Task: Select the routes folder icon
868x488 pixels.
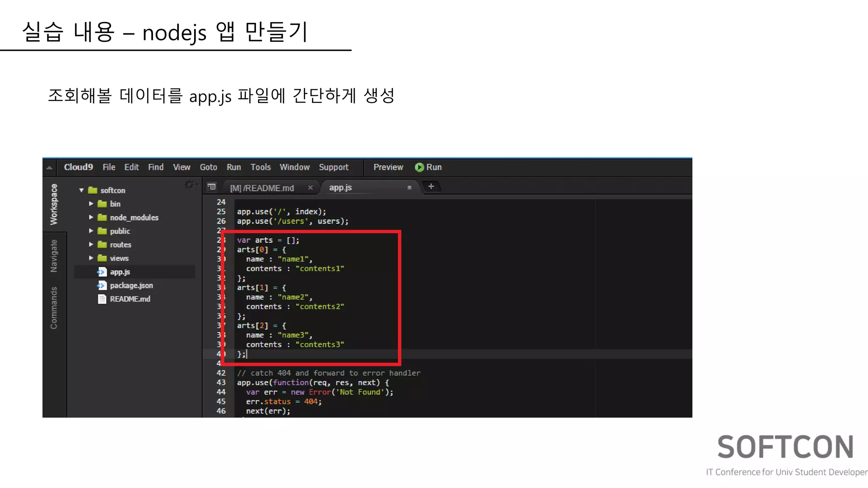Action: [x=102, y=244]
